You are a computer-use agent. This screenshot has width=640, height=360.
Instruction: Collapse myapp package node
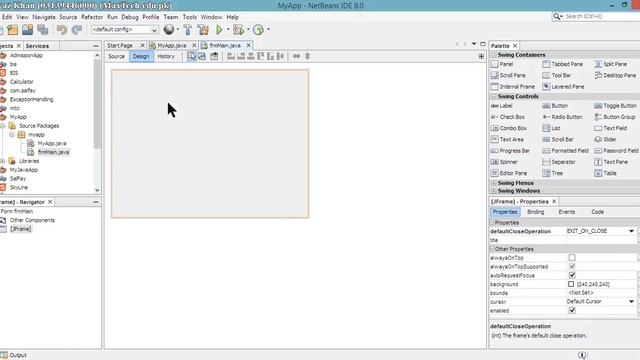[x=12, y=134]
